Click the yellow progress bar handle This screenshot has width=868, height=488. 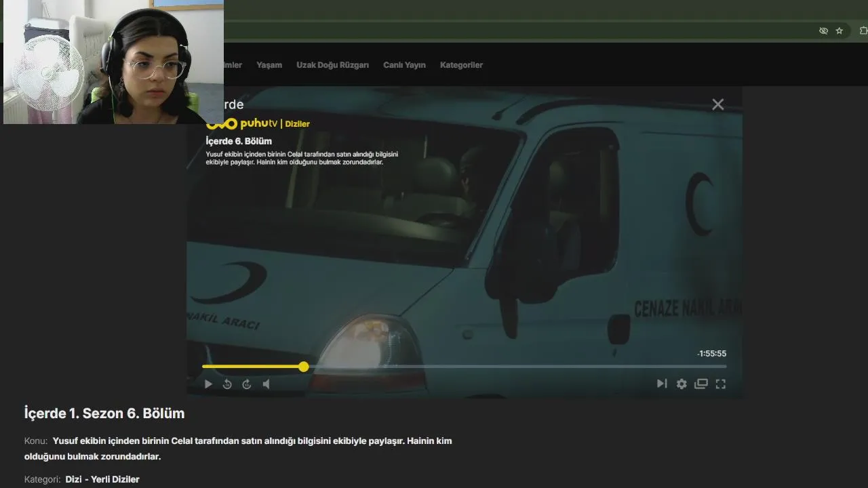[x=304, y=367]
